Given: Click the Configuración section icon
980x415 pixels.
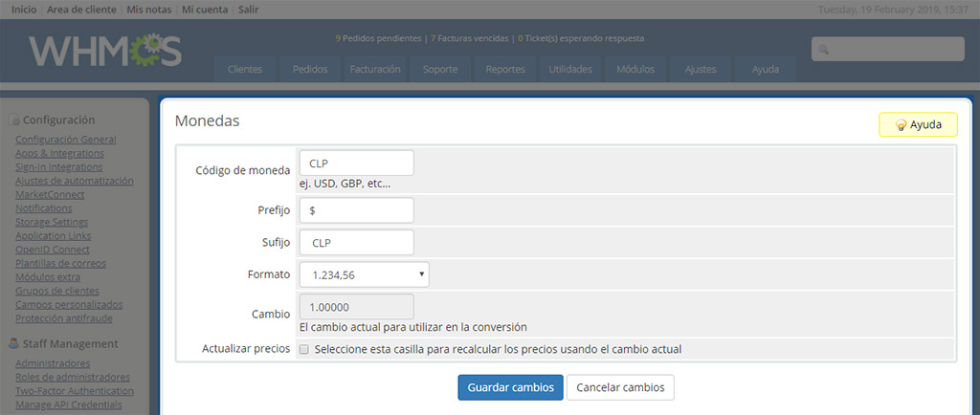Looking at the screenshot, I should [14, 120].
